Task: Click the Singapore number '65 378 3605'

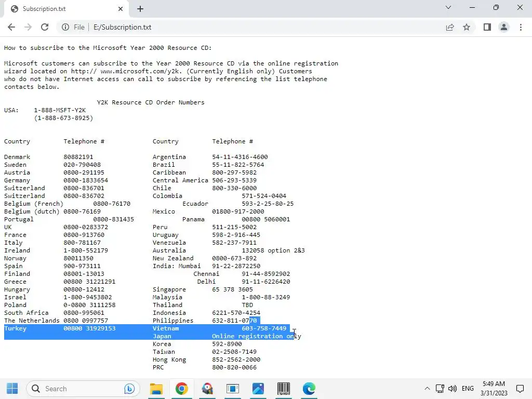Action: (232, 289)
